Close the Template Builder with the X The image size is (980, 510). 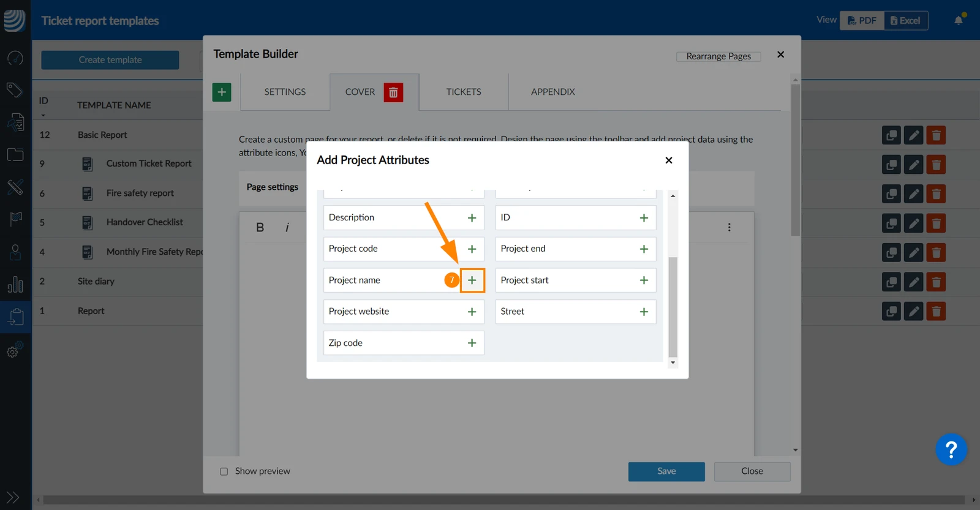point(780,54)
